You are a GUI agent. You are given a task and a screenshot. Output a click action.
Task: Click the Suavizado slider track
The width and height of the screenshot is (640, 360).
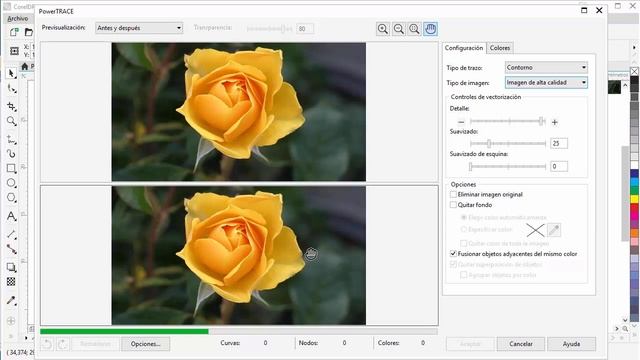tap(508, 143)
